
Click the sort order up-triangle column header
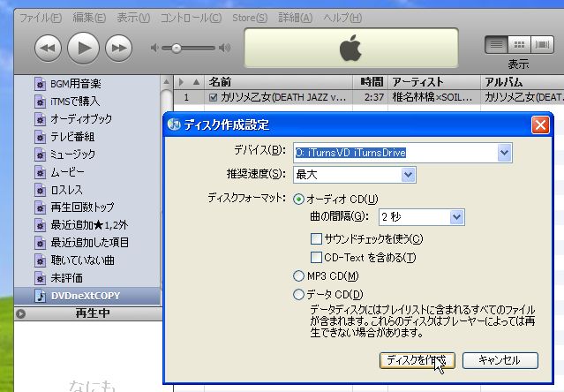click(196, 82)
